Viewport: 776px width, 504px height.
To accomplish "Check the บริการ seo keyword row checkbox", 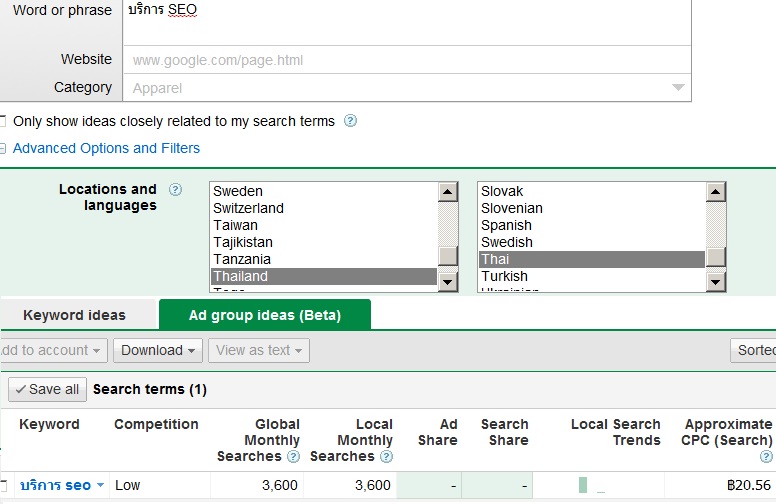I will 3,486.
